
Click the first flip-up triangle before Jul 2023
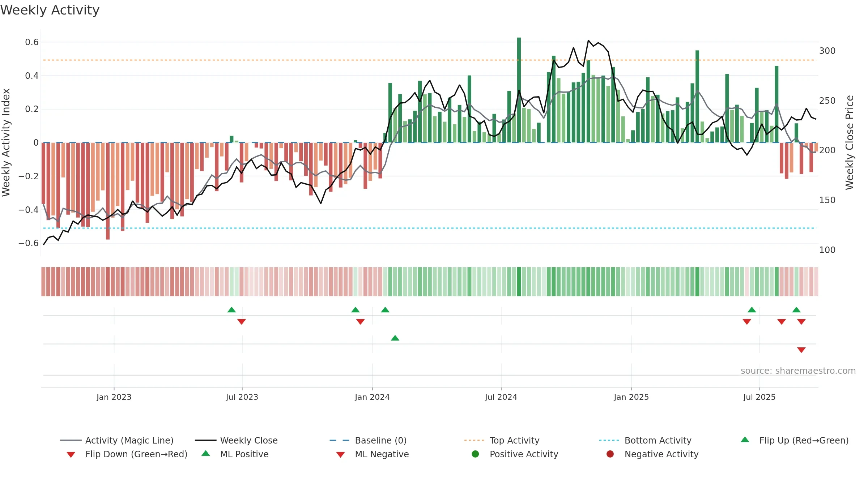point(231,310)
